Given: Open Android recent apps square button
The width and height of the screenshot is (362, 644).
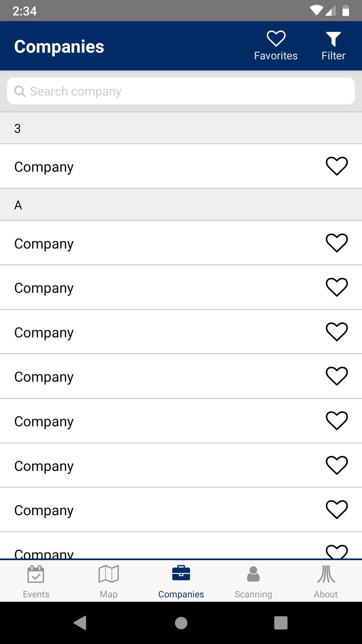Looking at the screenshot, I should coord(281,623).
